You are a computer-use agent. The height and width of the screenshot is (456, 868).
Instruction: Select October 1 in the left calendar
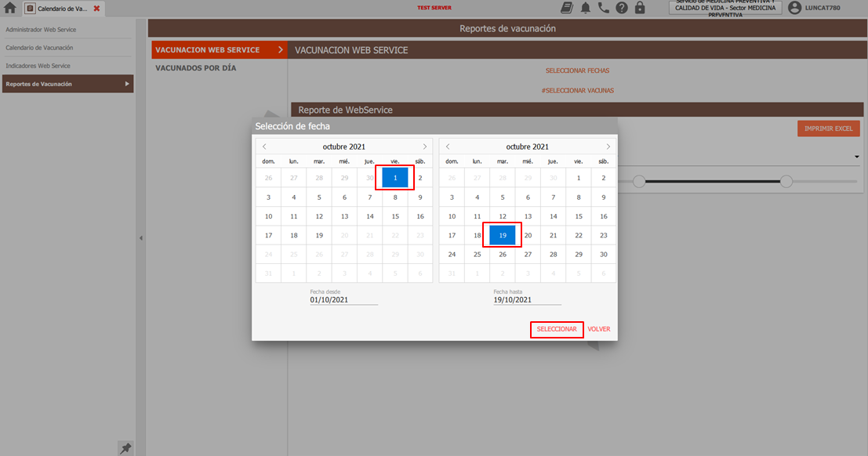coord(394,177)
